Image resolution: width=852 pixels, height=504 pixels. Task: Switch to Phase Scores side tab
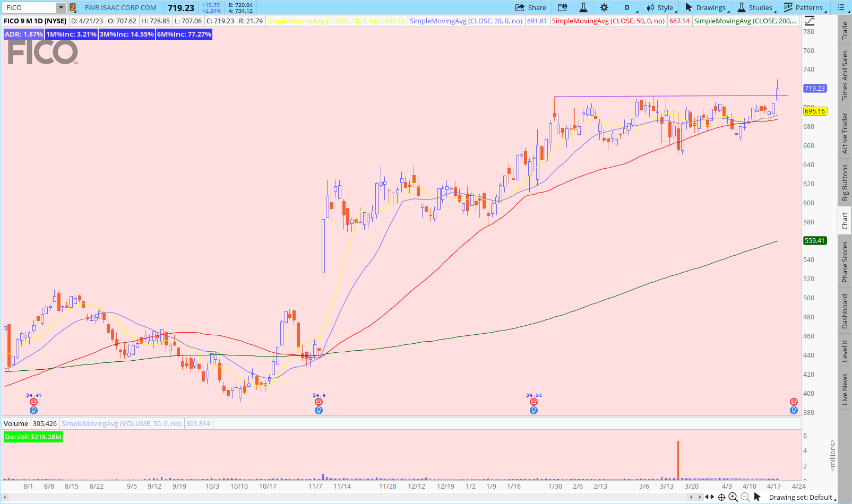click(845, 262)
